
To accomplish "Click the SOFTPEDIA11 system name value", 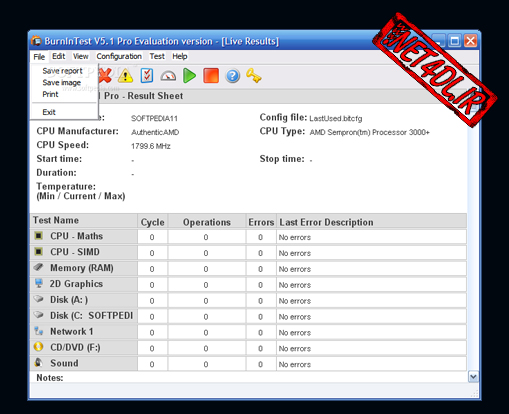I will click(x=154, y=119).
